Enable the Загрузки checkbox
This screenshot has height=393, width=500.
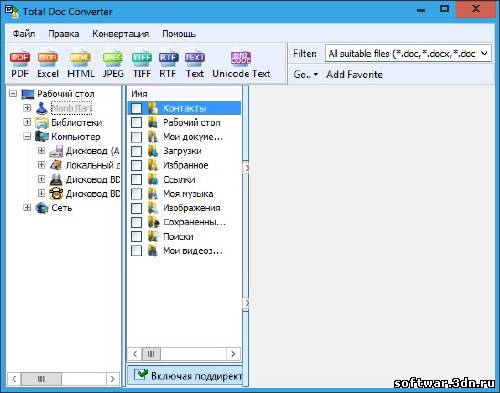point(136,151)
